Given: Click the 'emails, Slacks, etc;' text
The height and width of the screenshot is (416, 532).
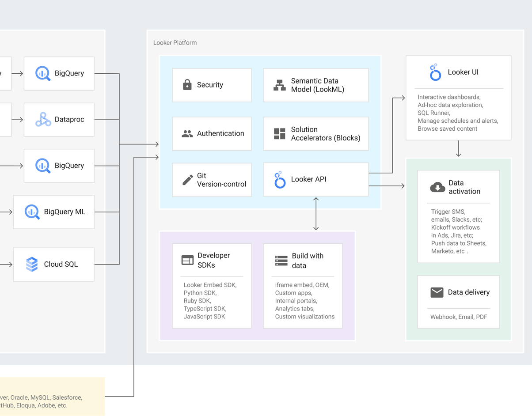Looking at the screenshot, I should 456,219.
